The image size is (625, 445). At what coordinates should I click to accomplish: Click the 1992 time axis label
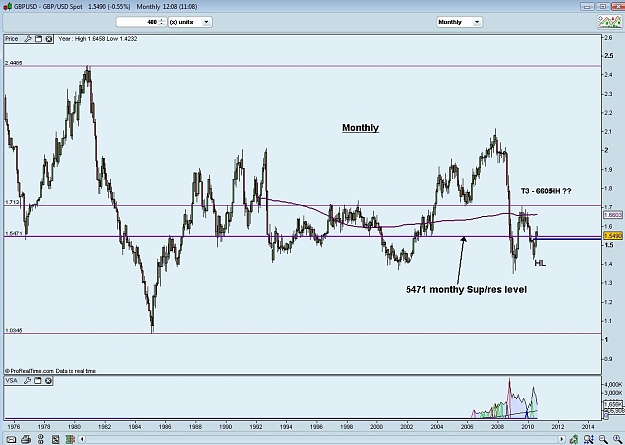click(256, 426)
